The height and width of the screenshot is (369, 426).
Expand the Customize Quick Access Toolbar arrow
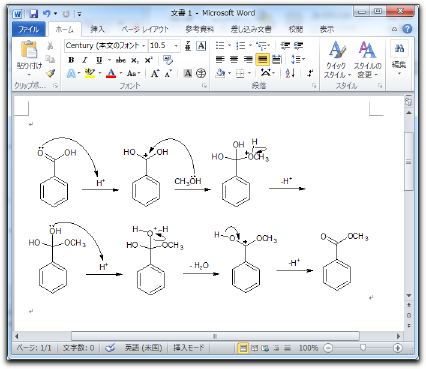pyautogui.click(x=80, y=14)
